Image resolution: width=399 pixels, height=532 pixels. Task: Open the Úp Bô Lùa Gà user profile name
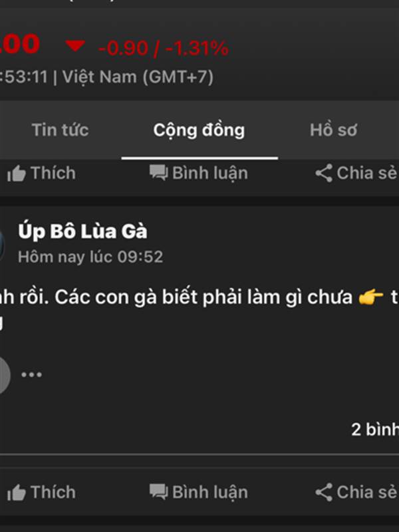[82, 231]
